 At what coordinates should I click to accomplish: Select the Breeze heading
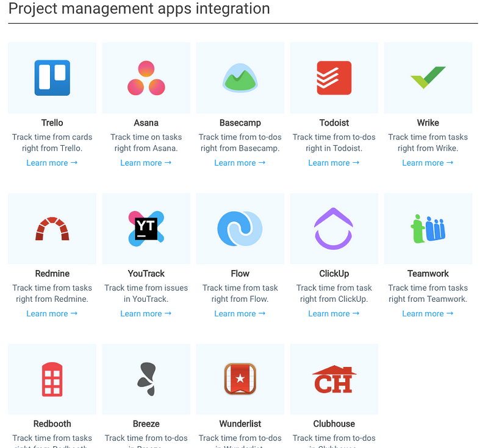click(x=146, y=424)
